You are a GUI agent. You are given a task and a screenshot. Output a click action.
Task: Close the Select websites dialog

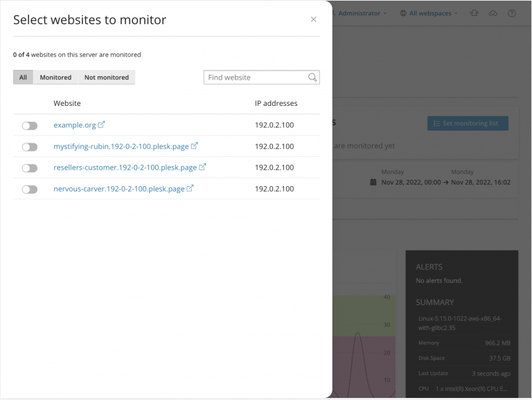click(x=314, y=19)
